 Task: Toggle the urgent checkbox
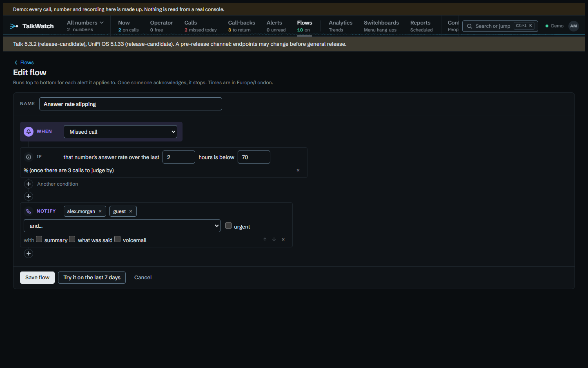[x=229, y=226]
